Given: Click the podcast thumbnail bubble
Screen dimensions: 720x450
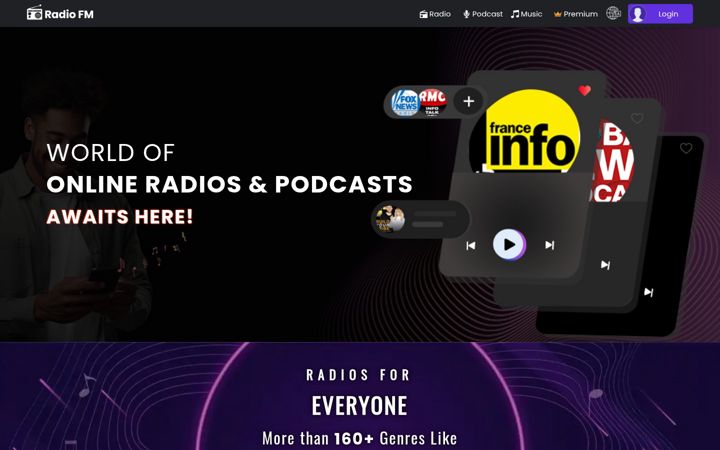Looking at the screenshot, I should (x=390, y=219).
